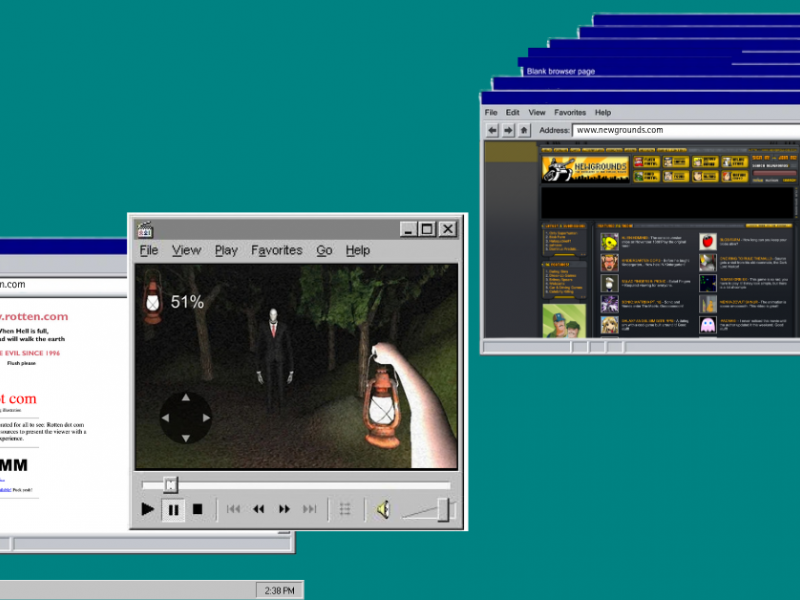Click the media player title bar clapperboard icon
This screenshot has width=800, height=600.
[145, 230]
